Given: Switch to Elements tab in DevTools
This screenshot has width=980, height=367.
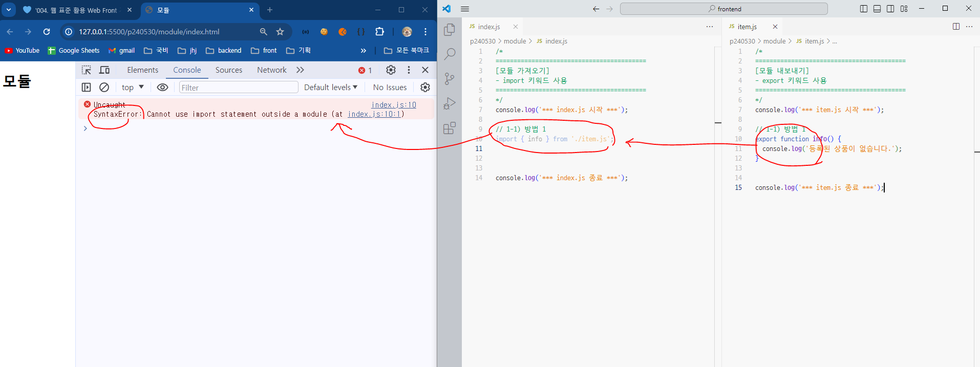Looking at the screenshot, I should tap(143, 70).
